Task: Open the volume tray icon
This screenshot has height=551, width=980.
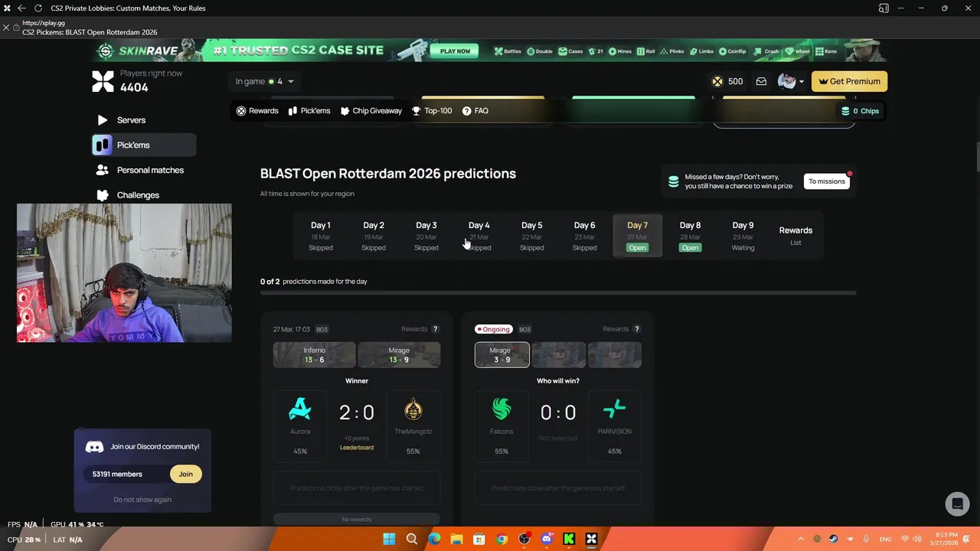Action: pyautogui.click(x=917, y=540)
